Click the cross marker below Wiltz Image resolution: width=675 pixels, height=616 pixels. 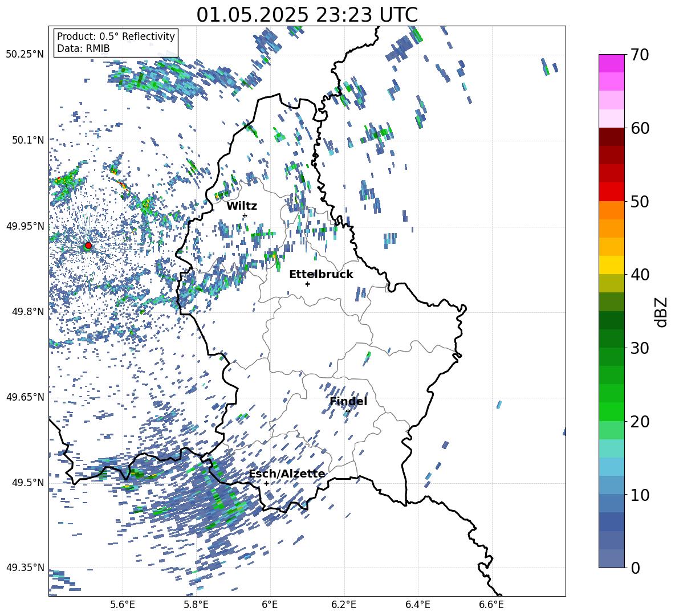[x=245, y=215]
